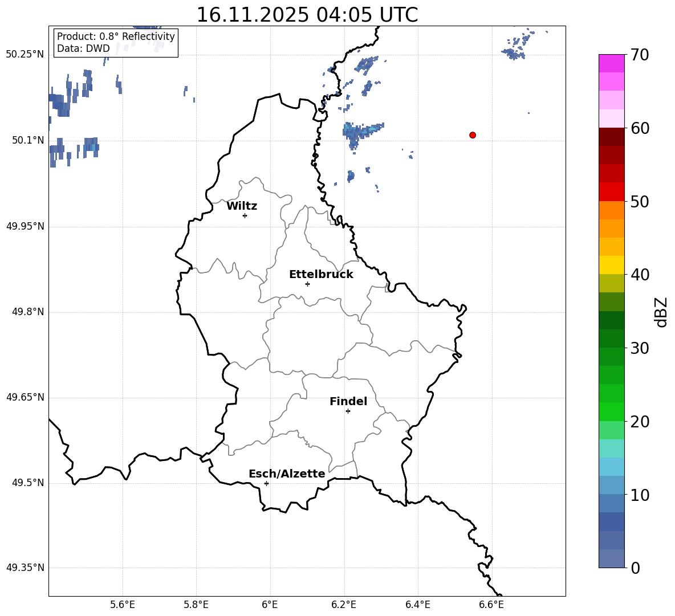Image resolution: width=675 pixels, height=616 pixels.
Task: Click the 10 tick on the colorbar
Action: pyautogui.click(x=640, y=495)
